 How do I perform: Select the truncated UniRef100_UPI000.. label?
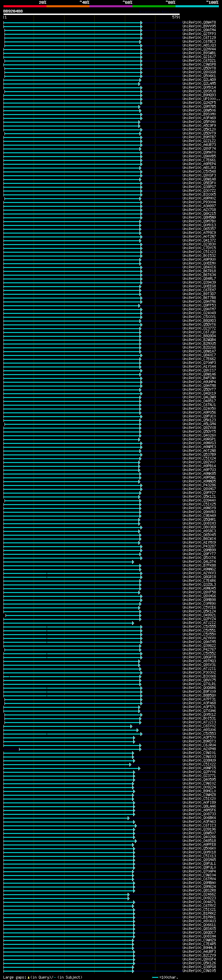click(x=201, y=99)
